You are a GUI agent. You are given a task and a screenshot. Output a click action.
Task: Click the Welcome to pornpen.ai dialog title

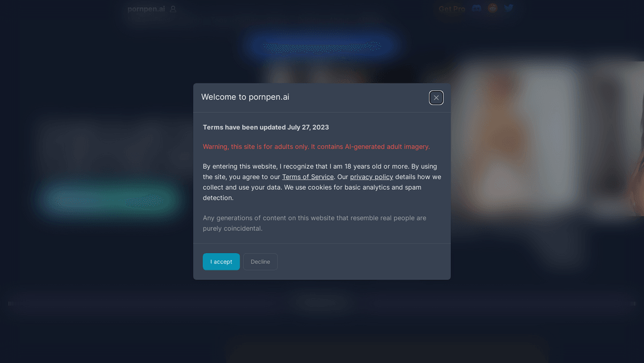pos(245,97)
